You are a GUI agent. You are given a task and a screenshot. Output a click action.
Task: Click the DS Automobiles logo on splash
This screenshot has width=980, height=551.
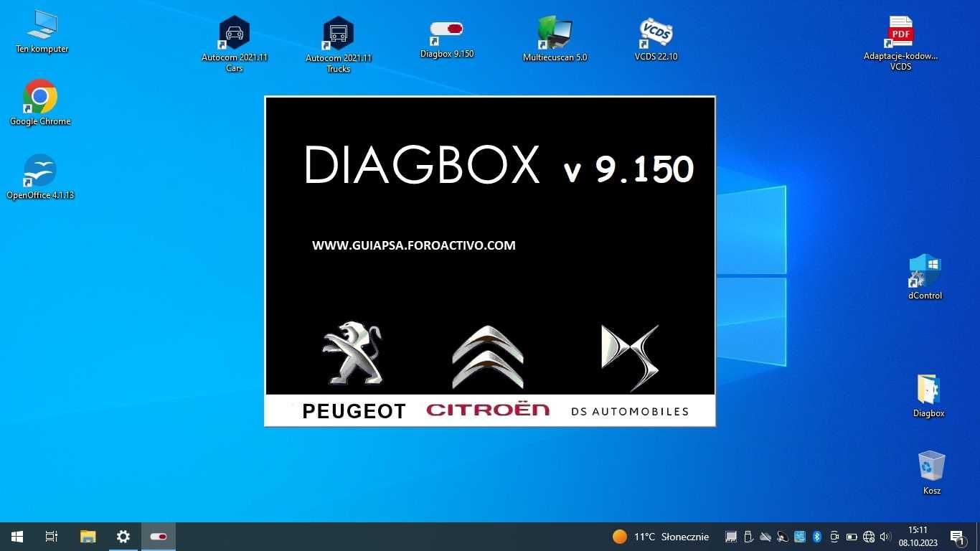coord(629,357)
